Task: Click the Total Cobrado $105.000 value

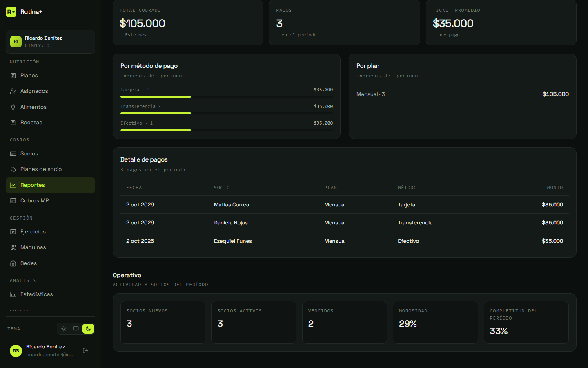Action: (x=143, y=23)
